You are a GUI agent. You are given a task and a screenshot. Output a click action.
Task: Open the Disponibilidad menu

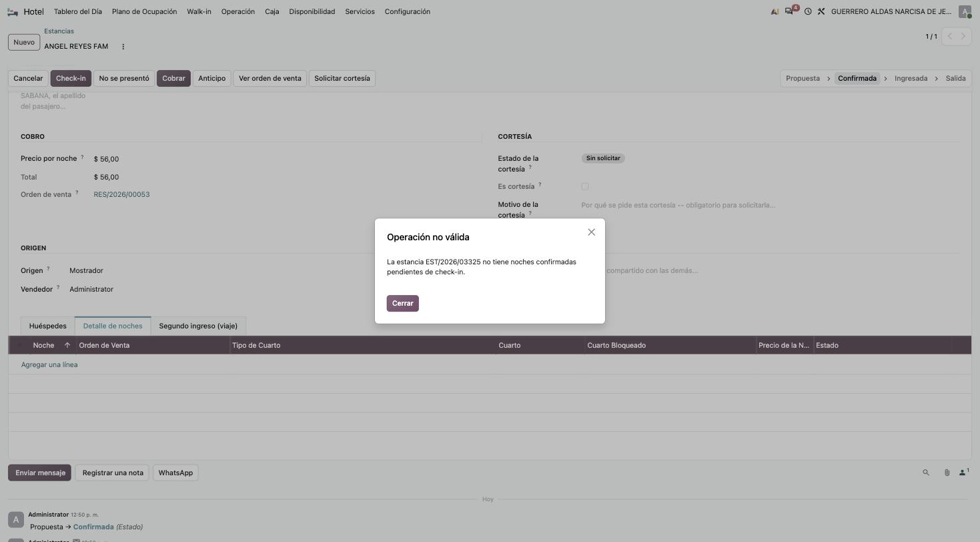click(x=312, y=11)
